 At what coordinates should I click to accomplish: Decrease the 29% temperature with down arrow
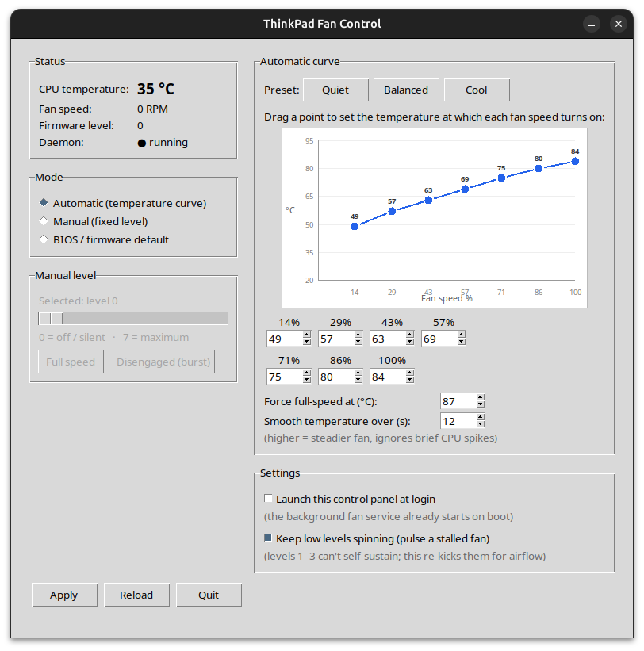358,343
